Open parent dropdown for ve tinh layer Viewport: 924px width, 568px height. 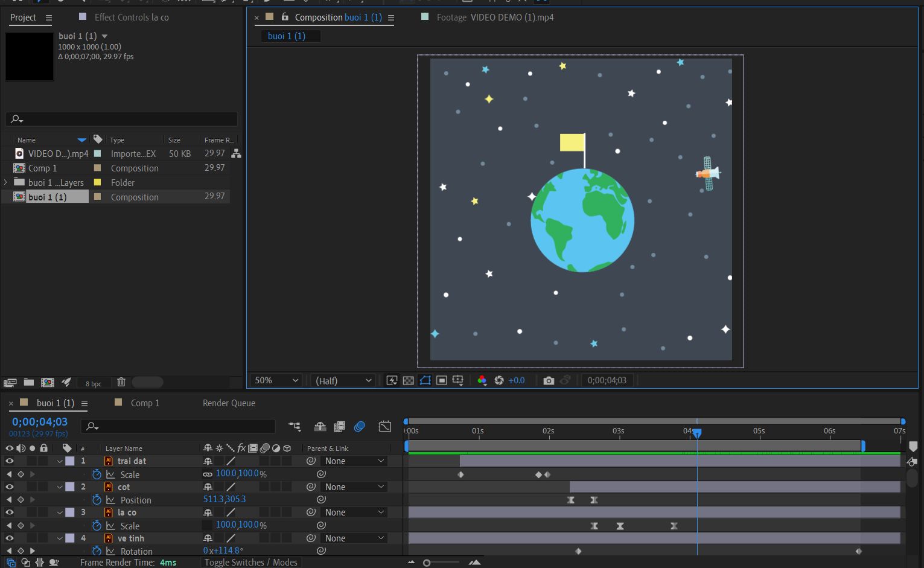(354, 538)
